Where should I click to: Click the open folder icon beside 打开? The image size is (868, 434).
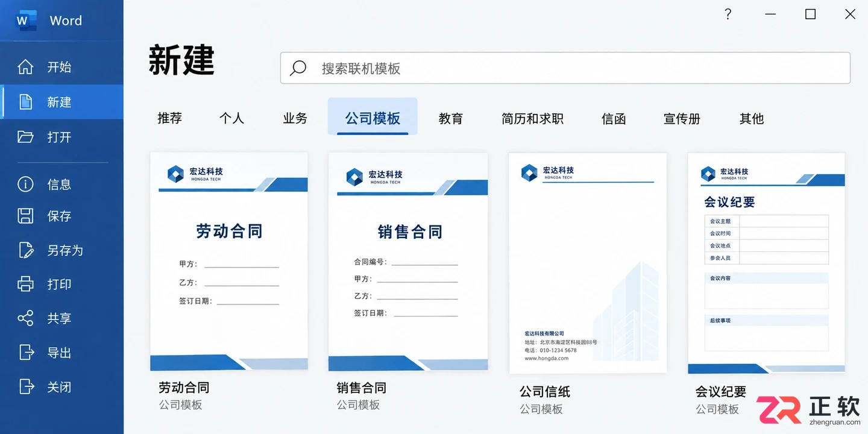pyautogui.click(x=25, y=137)
